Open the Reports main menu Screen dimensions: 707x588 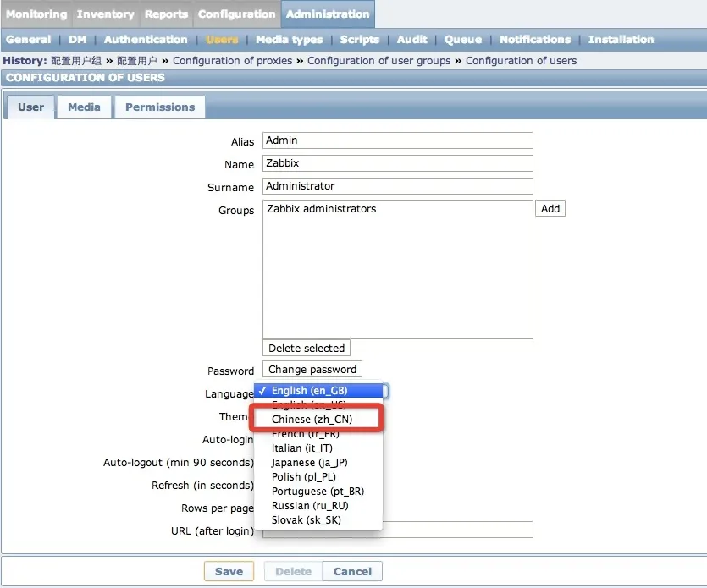(x=166, y=14)
